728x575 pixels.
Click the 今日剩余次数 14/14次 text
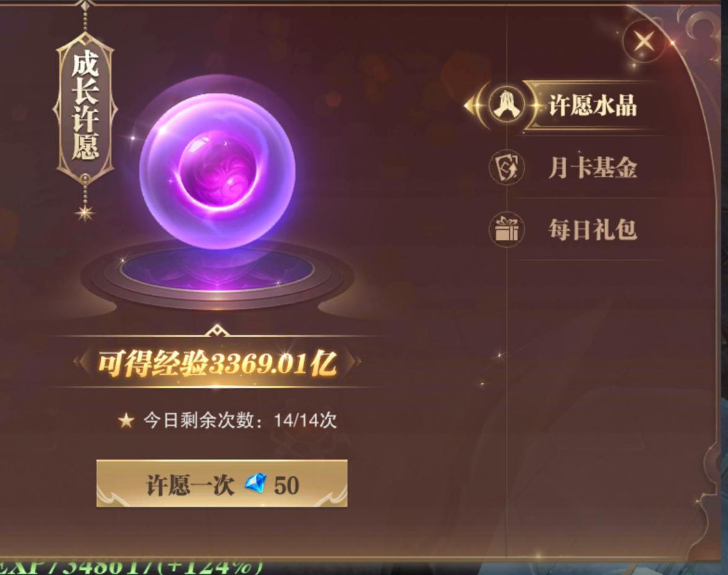tap(240, 421)
